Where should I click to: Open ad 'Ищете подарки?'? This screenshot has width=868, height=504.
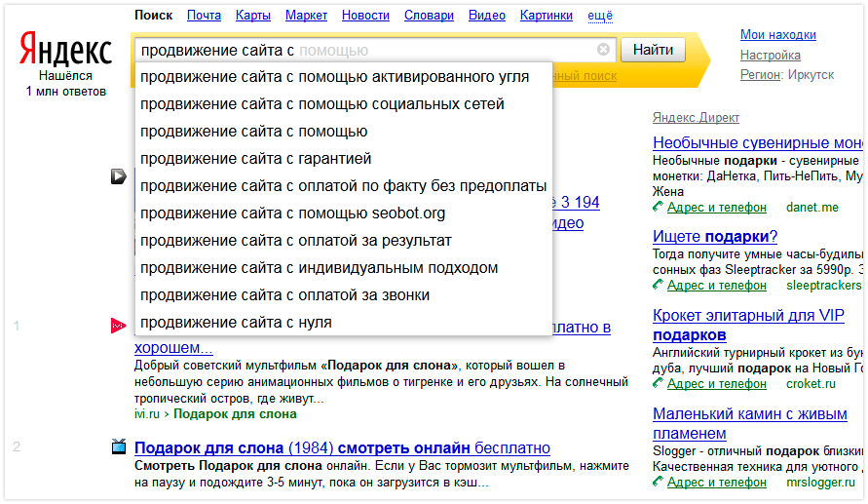coord(715,237)
